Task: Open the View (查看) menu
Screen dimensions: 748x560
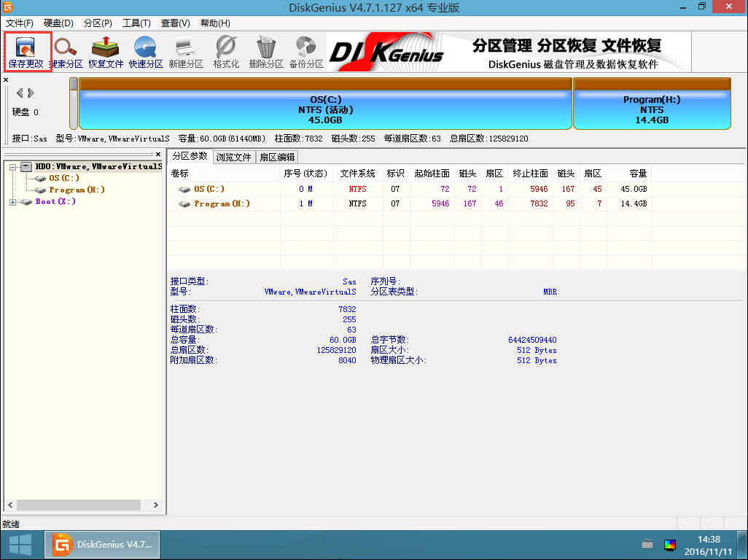Action: point(176,23)
